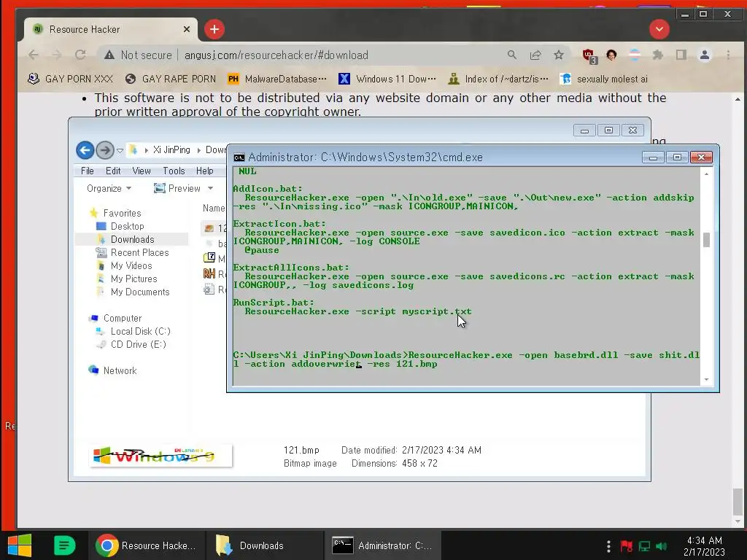Image resolution: width=747 pixels, height=560 pixels.
Task: Click the zoom magnifier icon in address bar
Action: coord(512,55)
